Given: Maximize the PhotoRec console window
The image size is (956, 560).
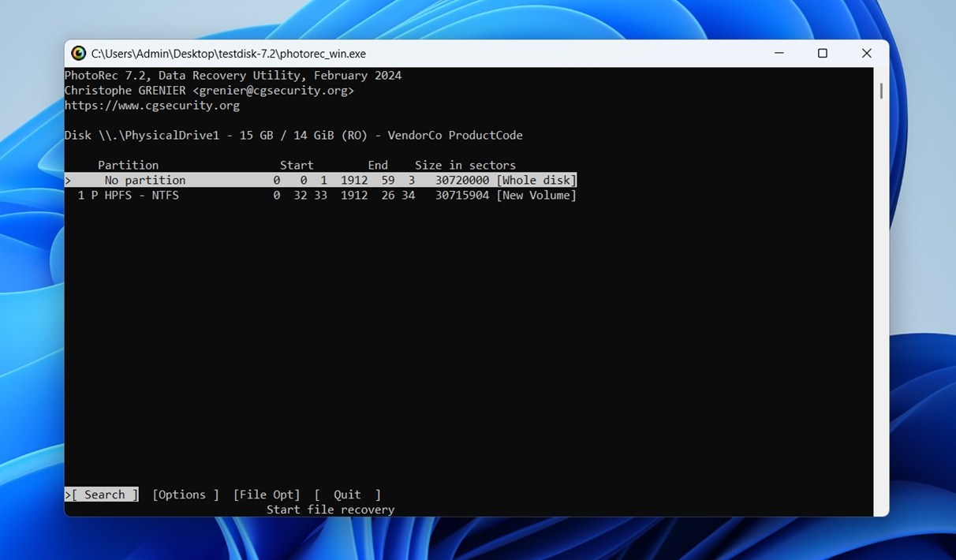Looking at the screenshot, I should (823, 53).
